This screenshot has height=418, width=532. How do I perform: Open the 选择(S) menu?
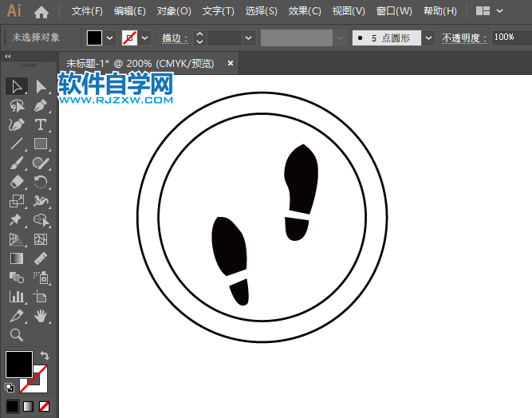[262, 11]
